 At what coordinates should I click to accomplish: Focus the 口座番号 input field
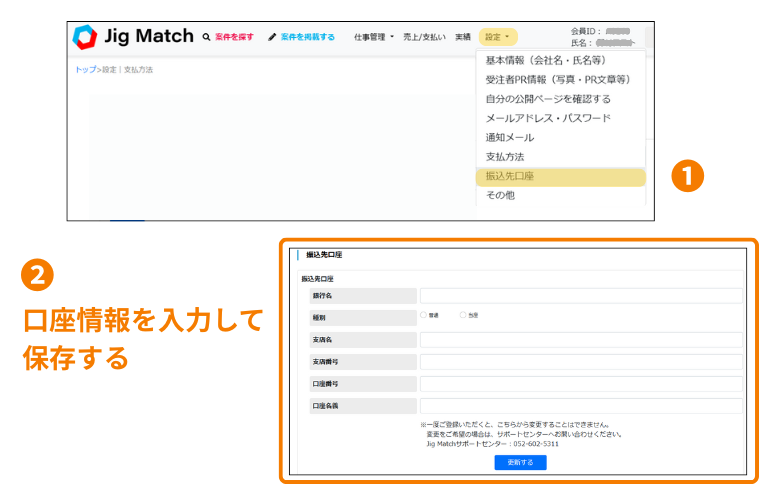pyautogui.click(x=581, y=384)
